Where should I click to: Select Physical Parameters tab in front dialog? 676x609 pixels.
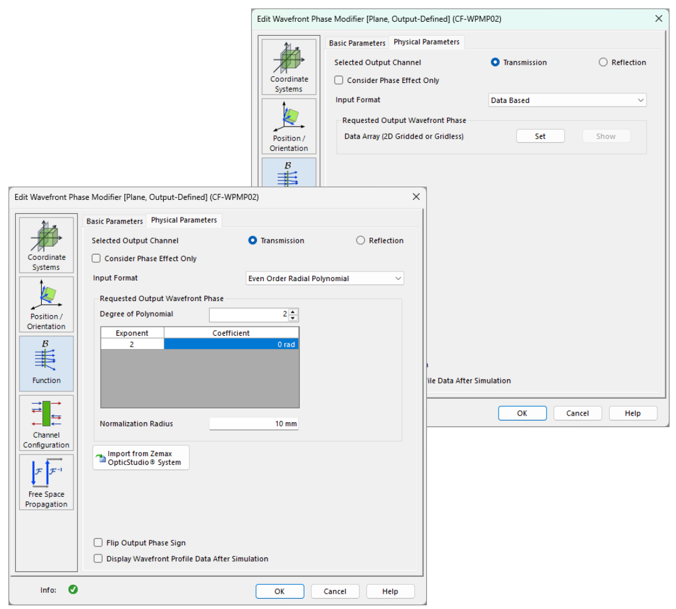[x=184, y=220]
